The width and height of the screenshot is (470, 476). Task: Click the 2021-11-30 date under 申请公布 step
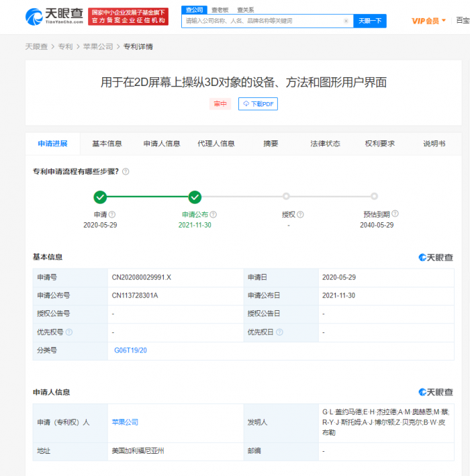coord(195,226)
